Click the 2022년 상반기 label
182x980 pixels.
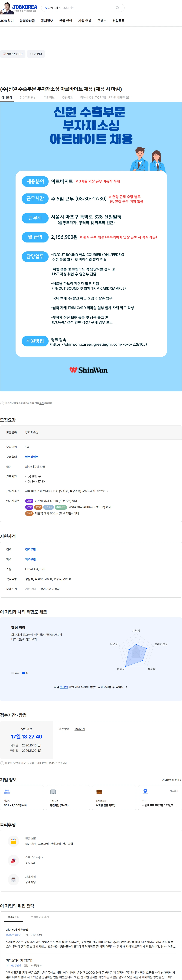point(14,935)
